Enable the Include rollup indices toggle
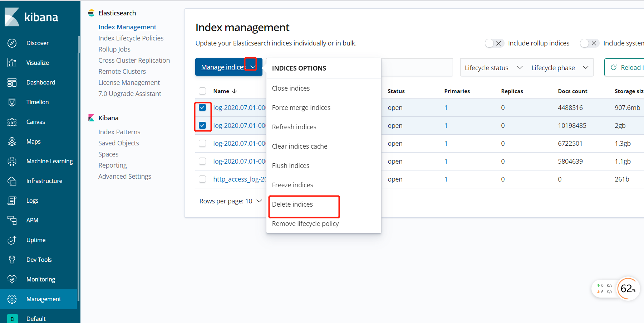 click(494, 43)
